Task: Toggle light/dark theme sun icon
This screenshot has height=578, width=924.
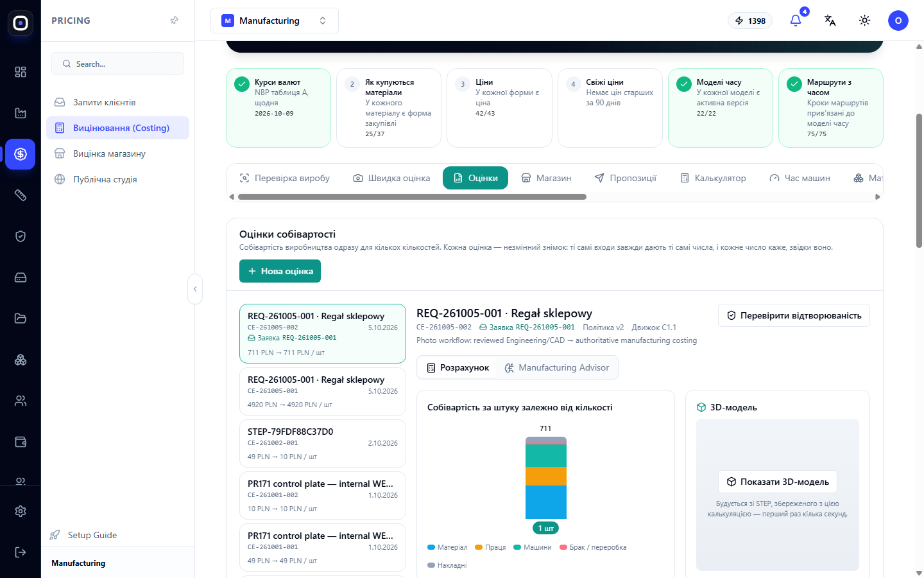Action: 865,21
